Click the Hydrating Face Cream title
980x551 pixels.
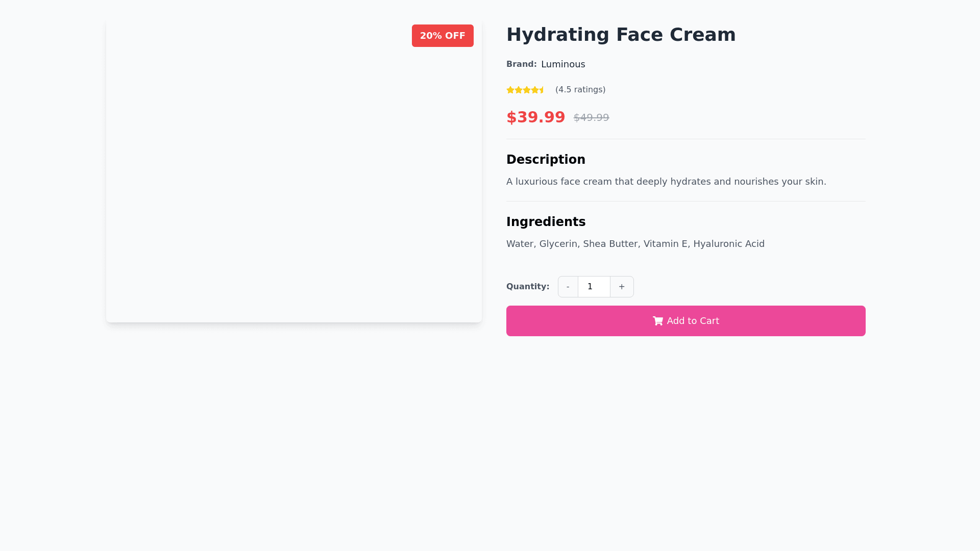621,35
